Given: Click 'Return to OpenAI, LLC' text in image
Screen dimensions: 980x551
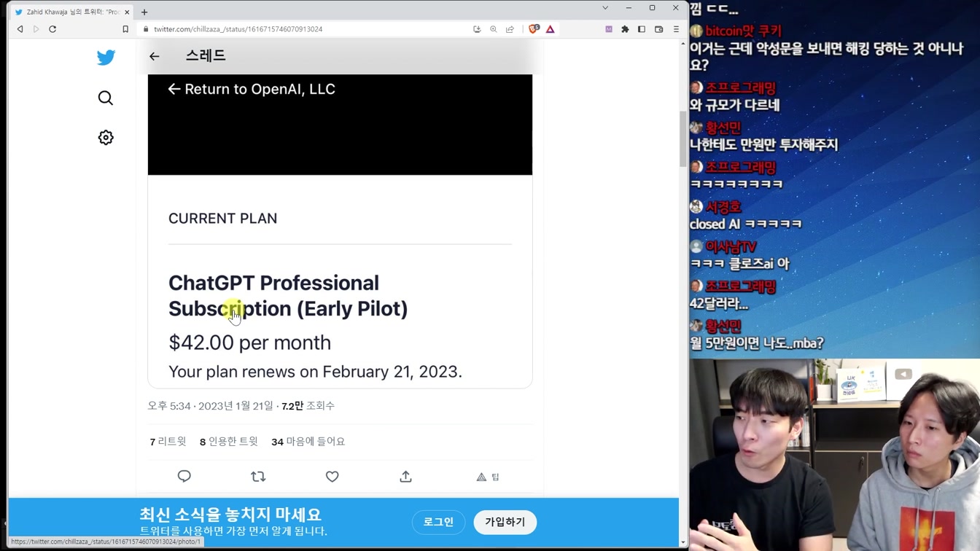Looking at the screenshot, I should pos(260,89).
